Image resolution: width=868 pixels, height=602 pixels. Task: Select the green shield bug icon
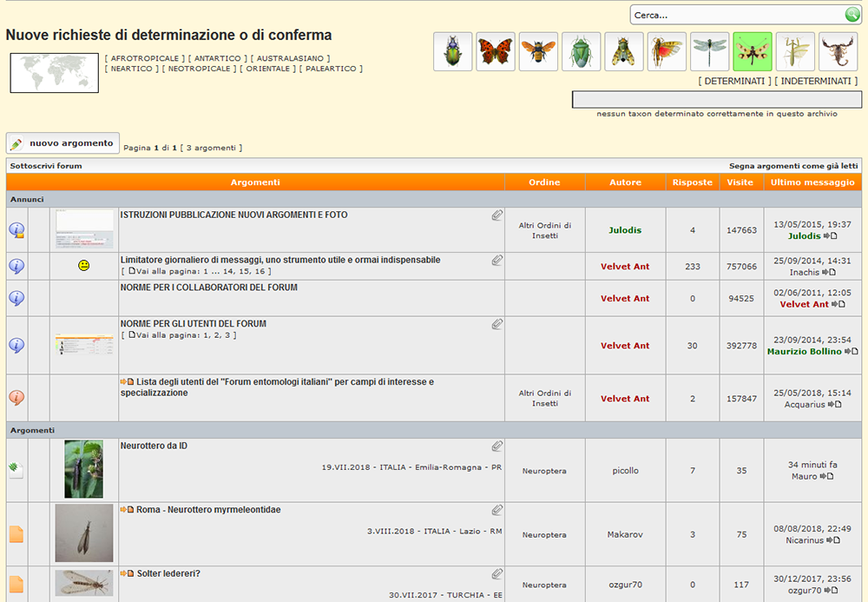point(581,52)
